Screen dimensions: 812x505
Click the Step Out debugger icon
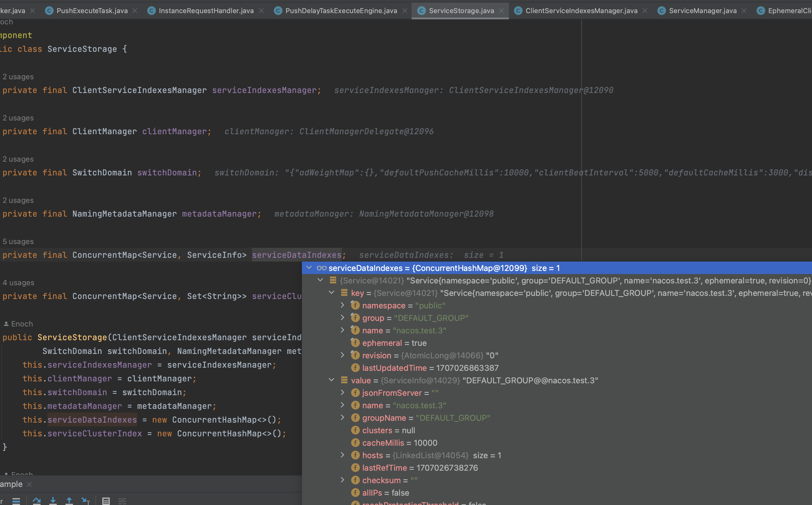click(x=69, y=501)
